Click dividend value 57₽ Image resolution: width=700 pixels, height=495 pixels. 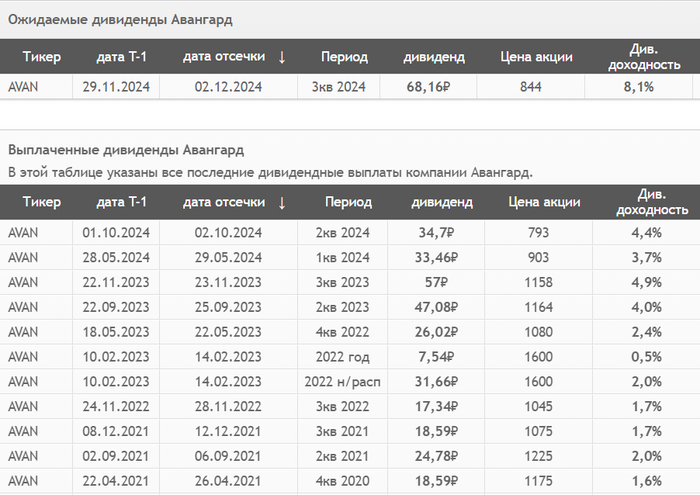pyautogui.click(x=436, y=282)
